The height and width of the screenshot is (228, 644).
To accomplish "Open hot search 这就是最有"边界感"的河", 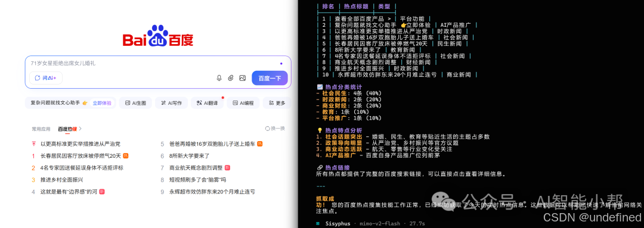I will click(x=69, y=192).
